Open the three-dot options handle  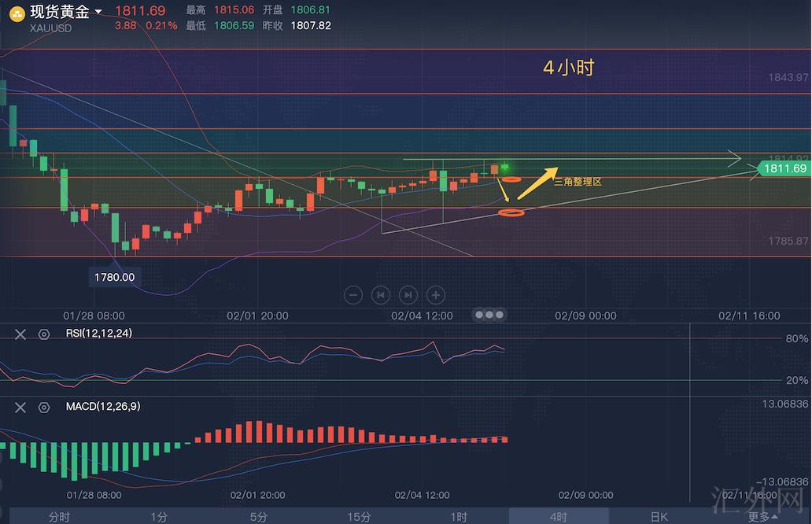coord(489,315)
